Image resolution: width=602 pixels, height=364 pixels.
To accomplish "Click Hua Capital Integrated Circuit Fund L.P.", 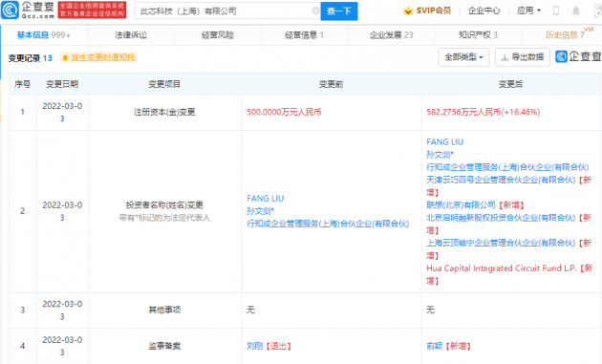I will [502, 268].
